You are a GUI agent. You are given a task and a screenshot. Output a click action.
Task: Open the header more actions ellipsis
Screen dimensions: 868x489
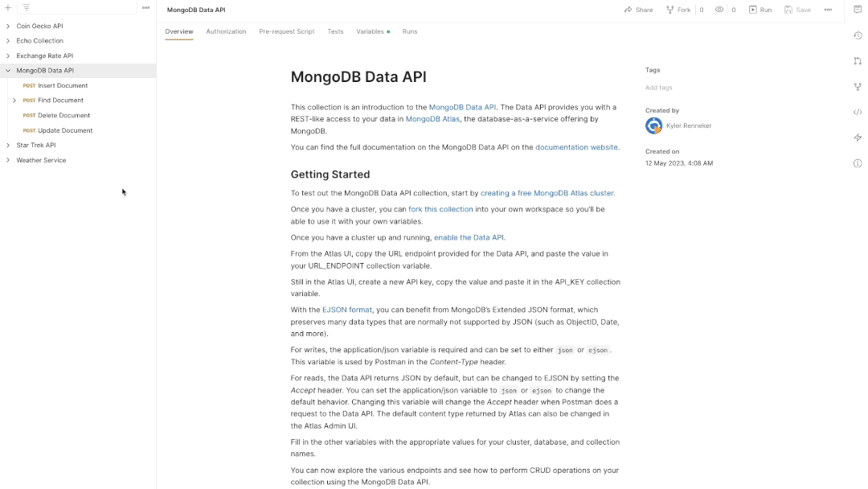(828, 10)
